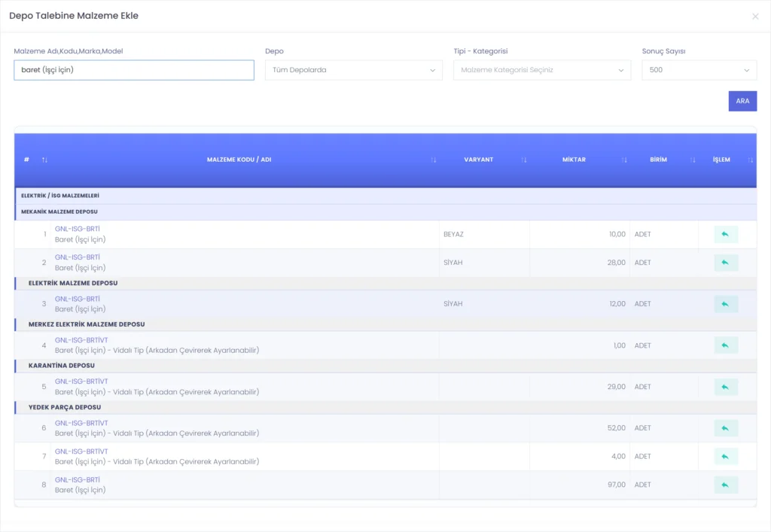
Task: Add the BEYAZ baret row with quantity 10,00
Action: 726,234
